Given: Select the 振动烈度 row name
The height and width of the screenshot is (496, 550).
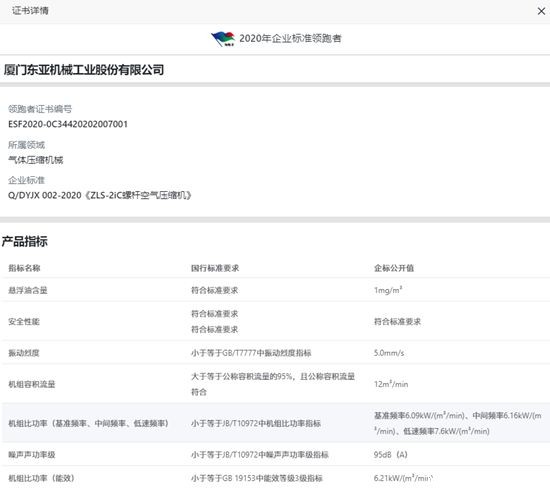Looking at the screenshot, I should click(24, 353).
